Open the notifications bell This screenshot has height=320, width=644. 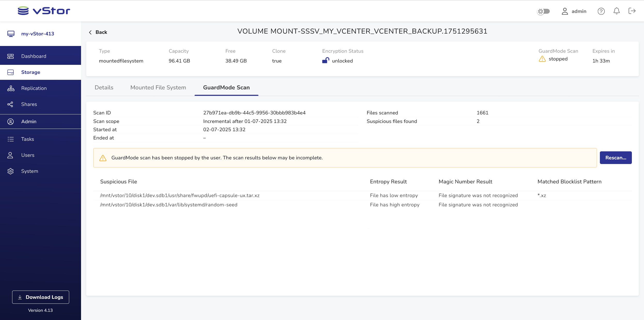point(616,11)
